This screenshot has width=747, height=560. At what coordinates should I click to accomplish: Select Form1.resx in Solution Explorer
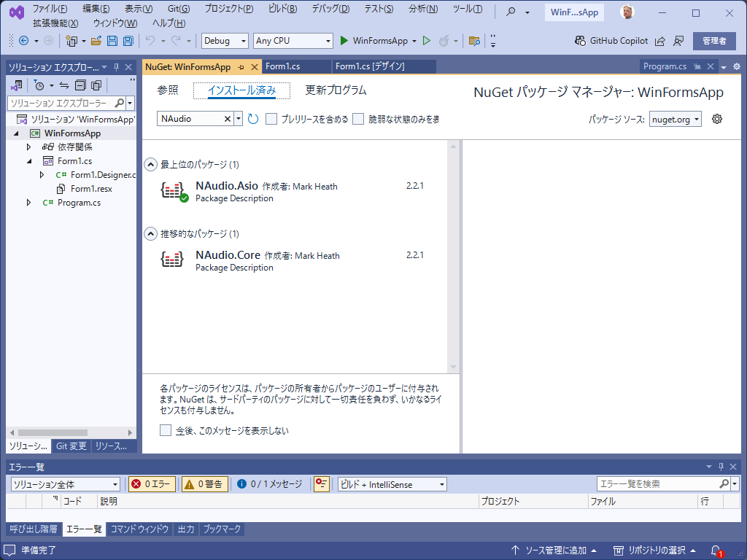(91, 189)
